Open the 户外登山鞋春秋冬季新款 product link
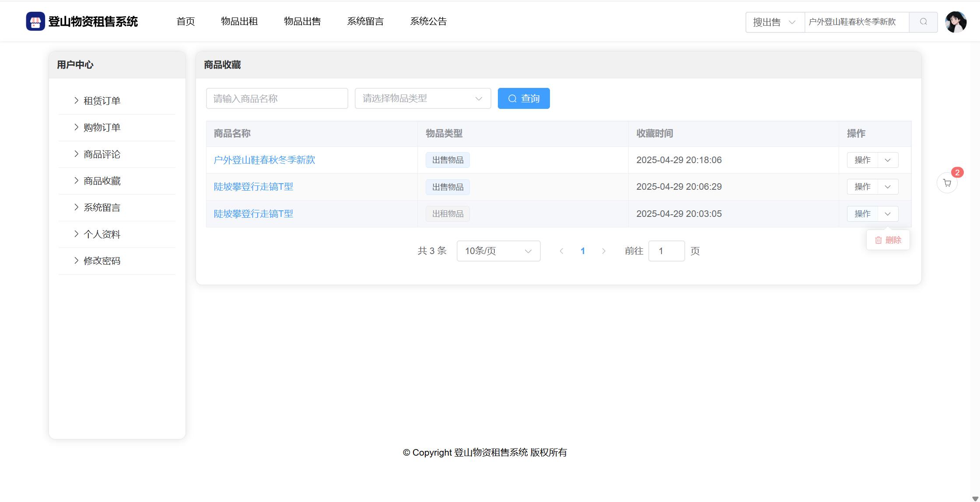Image resolution: width=980 pixels, height=502 pixels. (x=264, y=160)
